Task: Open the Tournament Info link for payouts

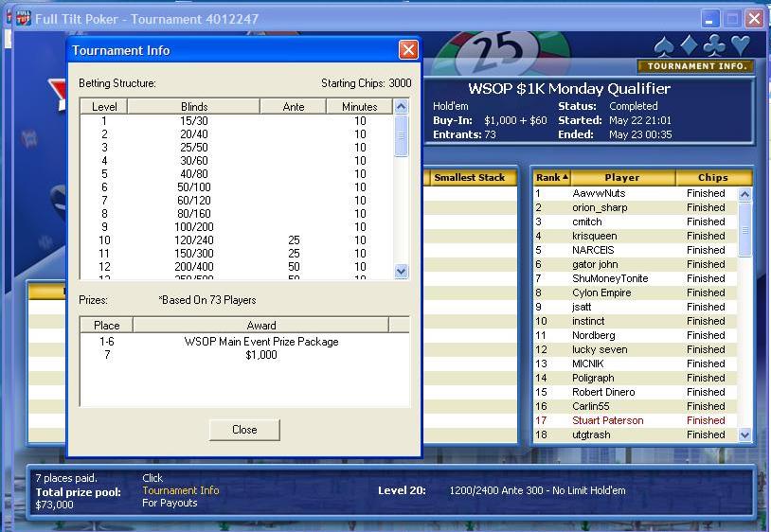Action: [x=181, y=490]
